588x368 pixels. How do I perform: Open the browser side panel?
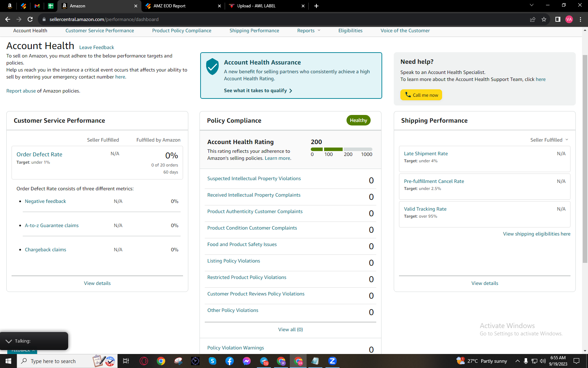point(558,19)
